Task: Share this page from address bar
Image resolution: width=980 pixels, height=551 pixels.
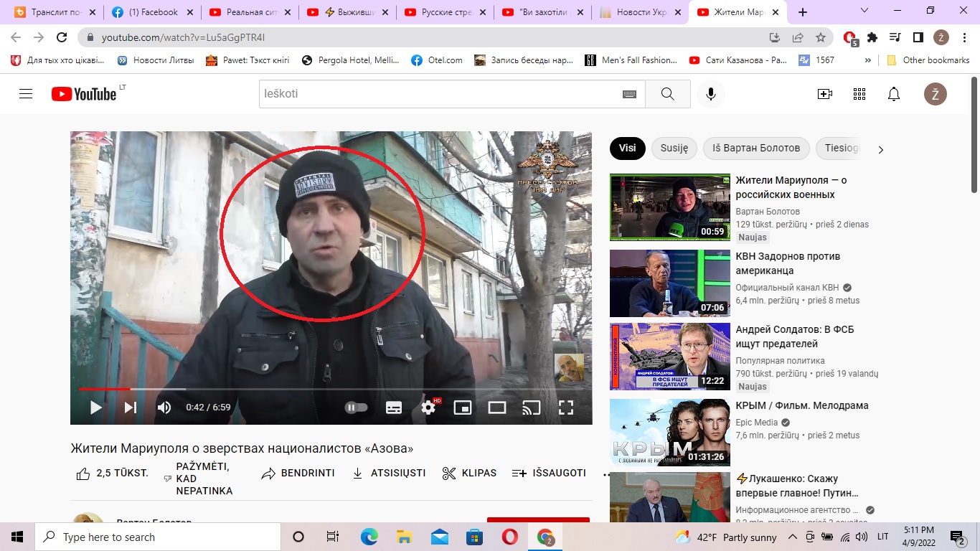Action: point(797,37)
